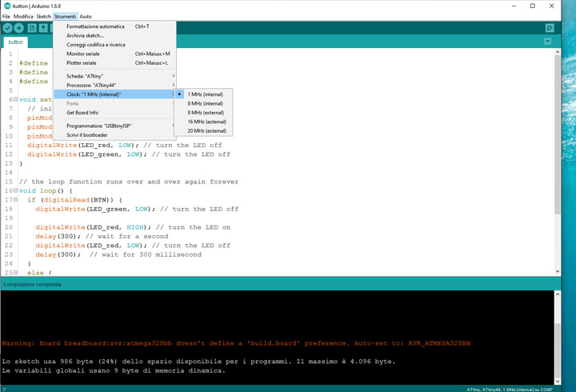The width and height of the screenshot is (576, 392).
Task: Click digitalWrite(LED_green, LOW) on line 12
Action: coord(129,154)
